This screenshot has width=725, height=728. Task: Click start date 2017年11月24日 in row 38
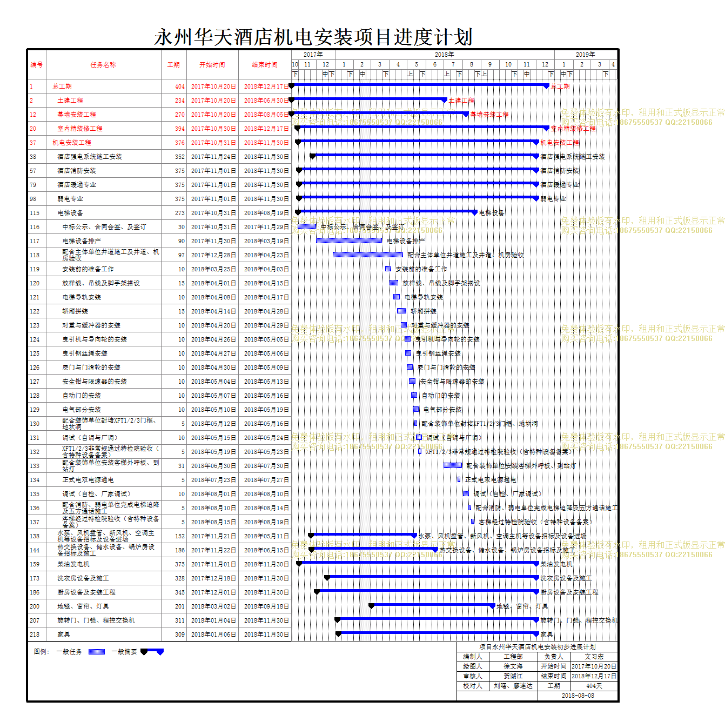point(213,157)
